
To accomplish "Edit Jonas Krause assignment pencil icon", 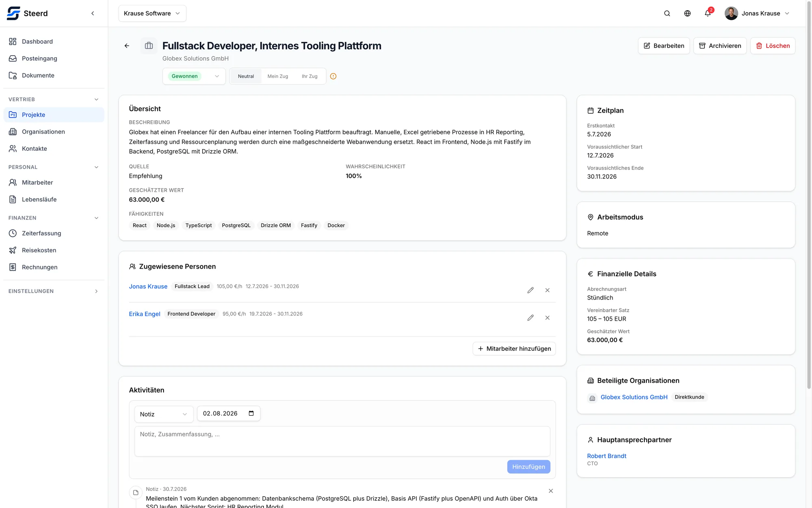I will [x=530, y=290].
